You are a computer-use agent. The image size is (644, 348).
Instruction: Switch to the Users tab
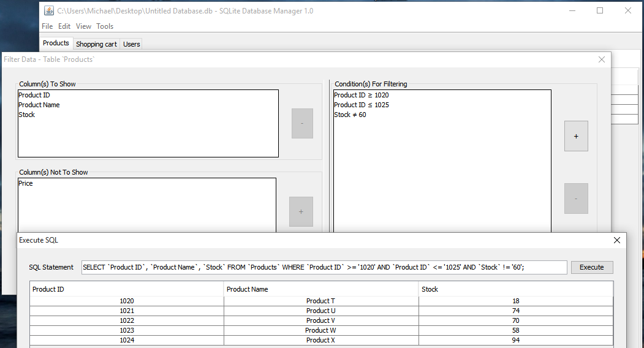click(131, 44)
